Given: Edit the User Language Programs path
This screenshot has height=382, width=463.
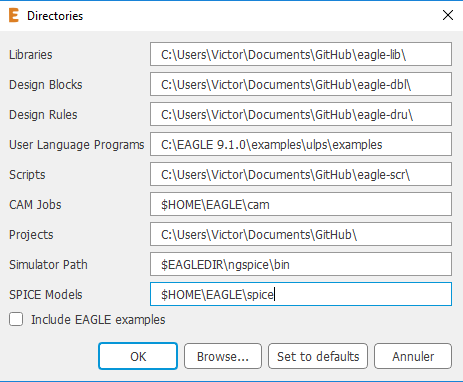Looking at the screenshot, I should coord(301,144).
